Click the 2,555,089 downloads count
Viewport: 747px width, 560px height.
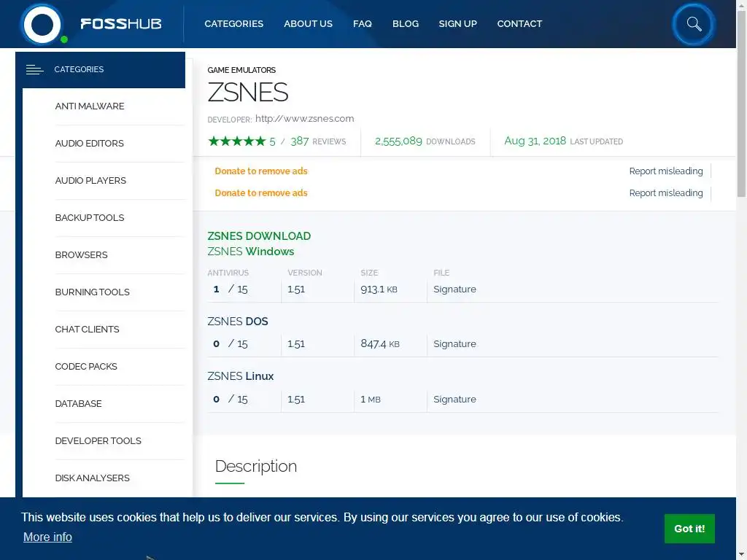[x=398, y=141]
